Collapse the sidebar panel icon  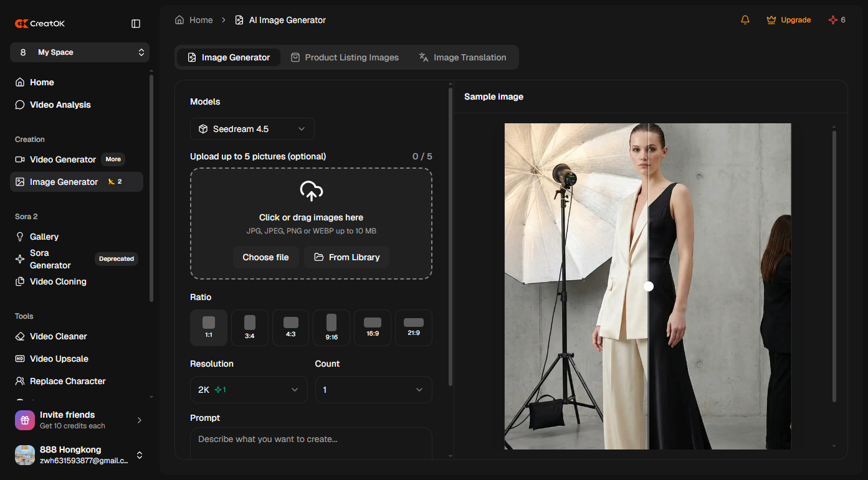click(136, 24)
